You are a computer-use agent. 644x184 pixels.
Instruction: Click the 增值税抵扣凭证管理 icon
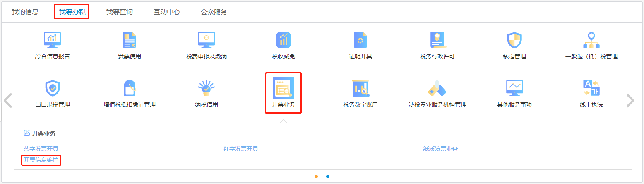[130, 88]
